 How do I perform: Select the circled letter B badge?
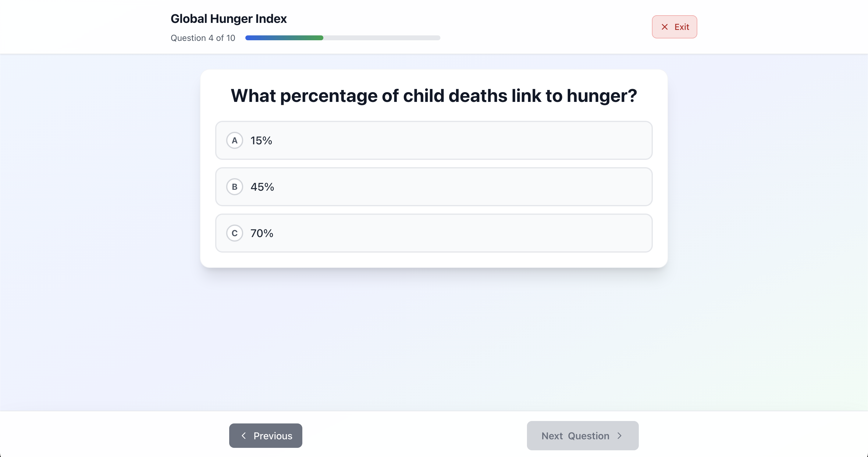click(x=234, y=186)
